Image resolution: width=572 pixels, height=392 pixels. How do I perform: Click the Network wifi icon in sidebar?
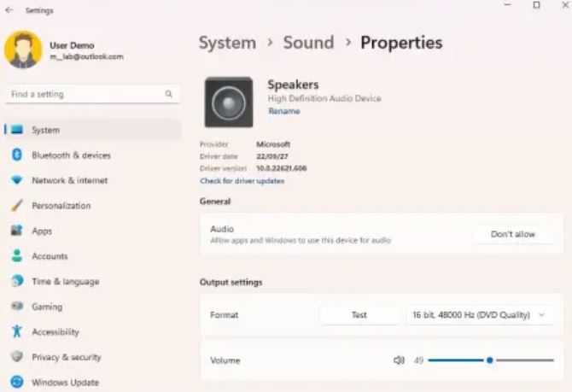pos(17,180)
